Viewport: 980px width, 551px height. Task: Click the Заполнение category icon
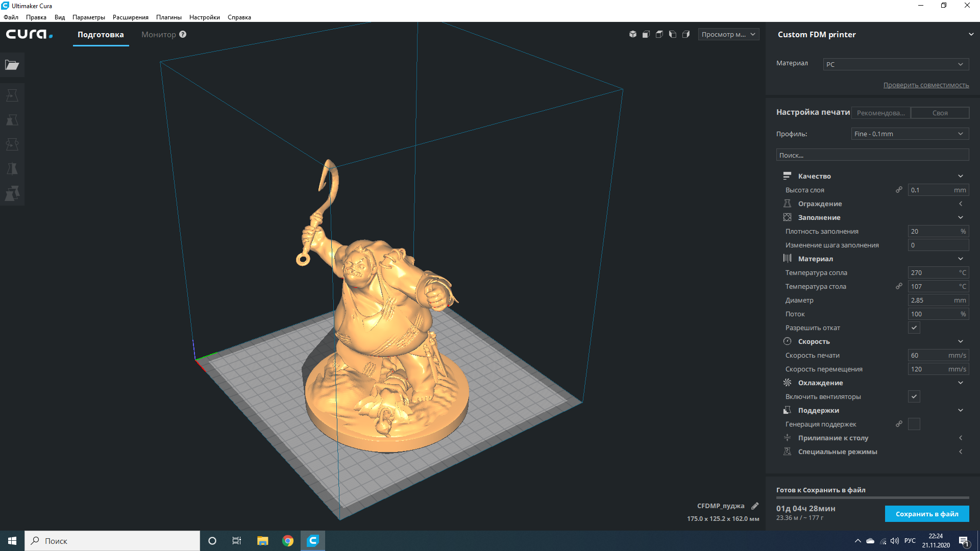tap(787, 217)
